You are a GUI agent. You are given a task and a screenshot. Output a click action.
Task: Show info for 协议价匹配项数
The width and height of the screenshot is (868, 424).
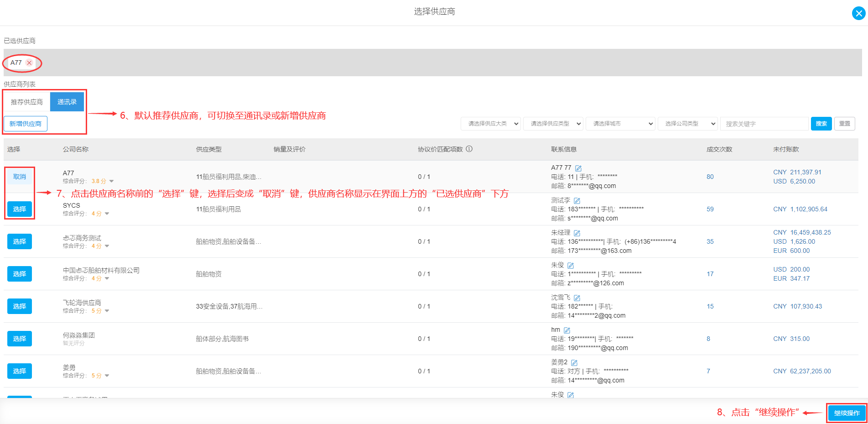469,149
